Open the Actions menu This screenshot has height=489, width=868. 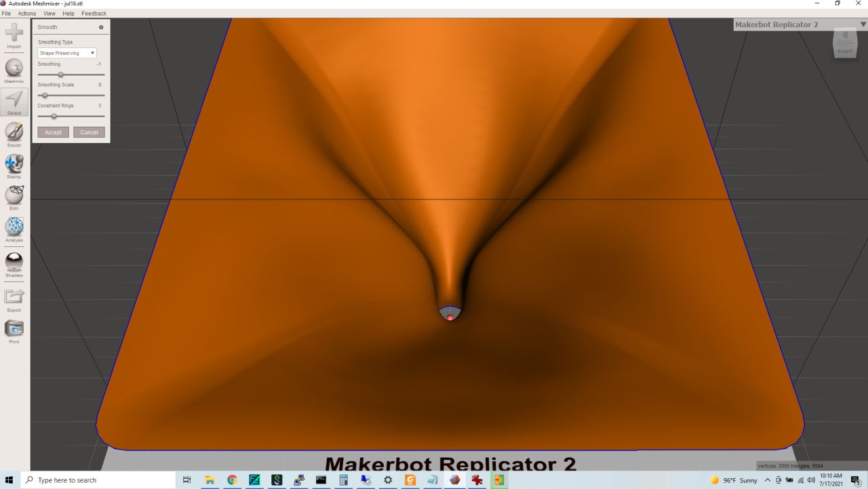[27, 14]
